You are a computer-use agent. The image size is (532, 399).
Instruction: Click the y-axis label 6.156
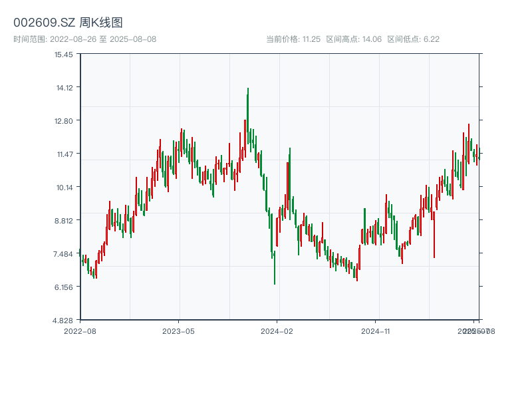pos(63,287)
